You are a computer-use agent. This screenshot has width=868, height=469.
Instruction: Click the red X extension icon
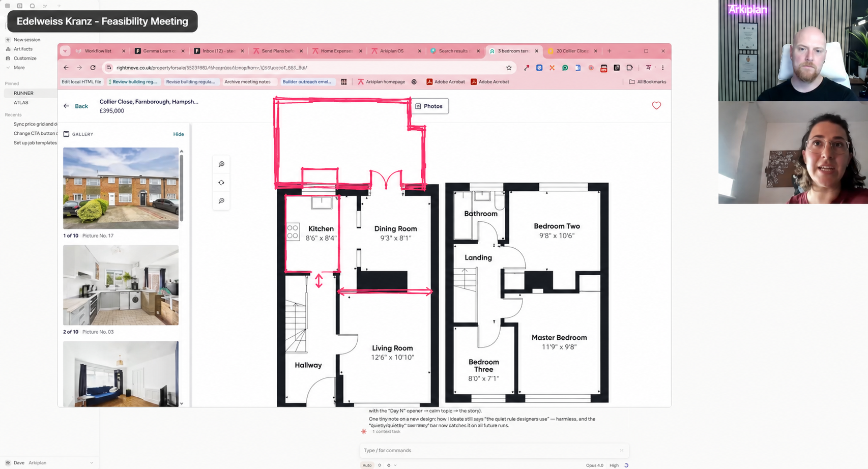(552, 68)
